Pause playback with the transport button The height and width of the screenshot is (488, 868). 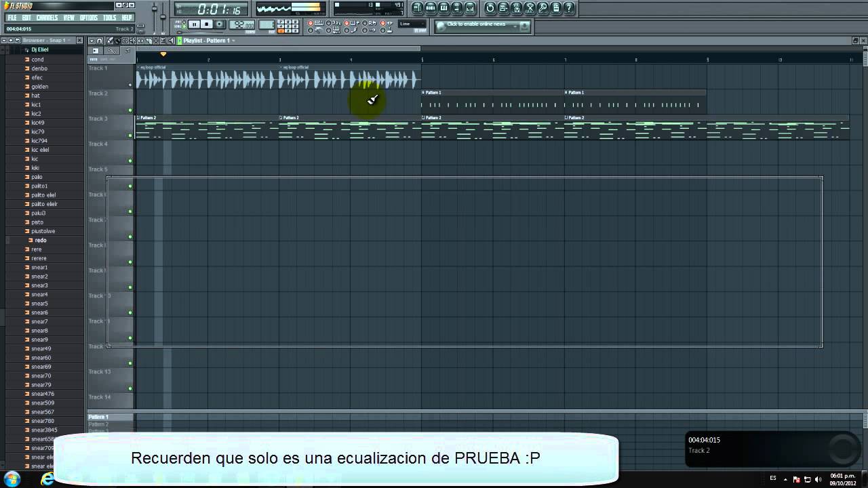click(194, 24)
